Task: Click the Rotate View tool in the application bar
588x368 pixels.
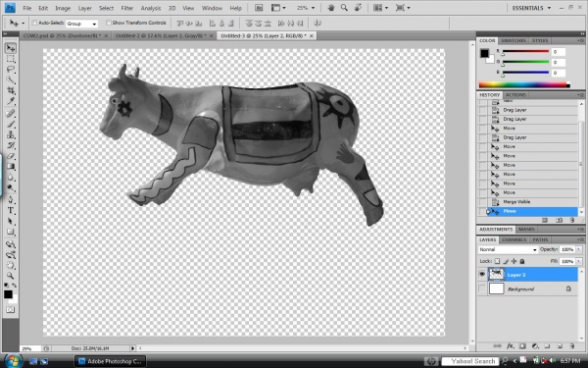Action: pyautogui.click(x=358, y=8)
